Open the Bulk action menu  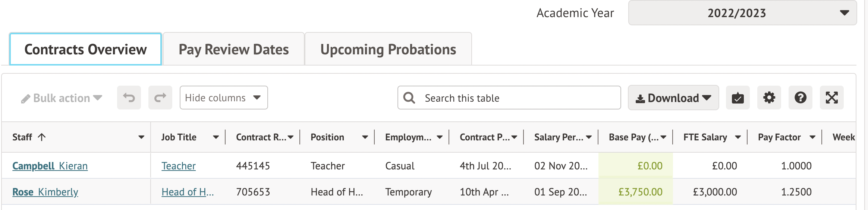click(x=62, y=98)
